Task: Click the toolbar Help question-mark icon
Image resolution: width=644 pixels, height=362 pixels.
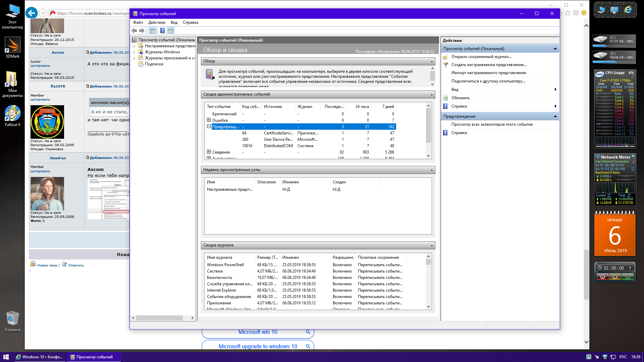Action: pos(162,31)
